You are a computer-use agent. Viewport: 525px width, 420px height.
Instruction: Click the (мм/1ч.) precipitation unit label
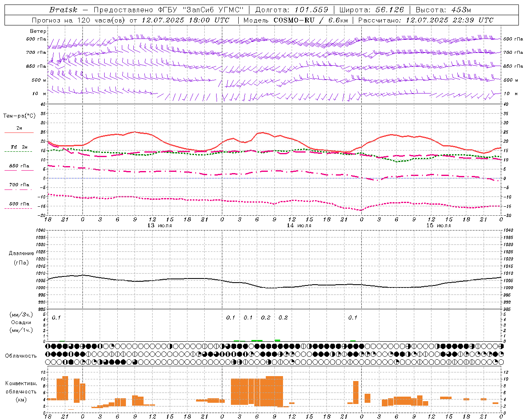(x=21, y=330)
